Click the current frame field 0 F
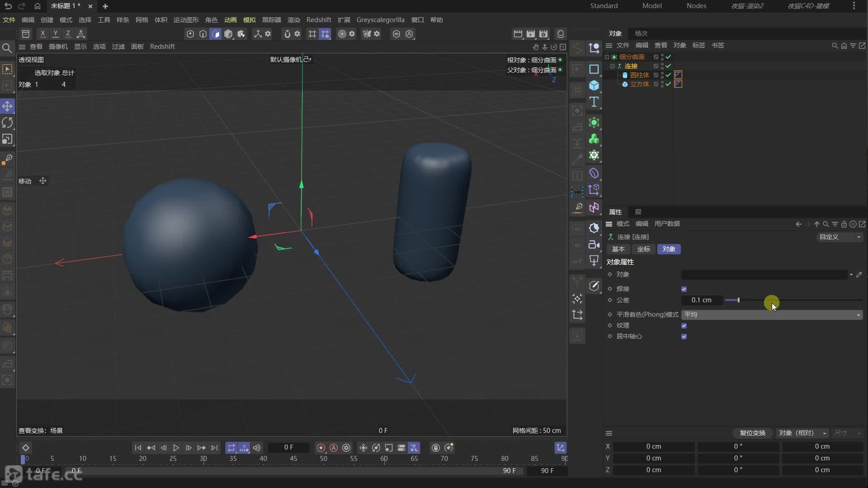The image size is (868, 488). [289, 448]
